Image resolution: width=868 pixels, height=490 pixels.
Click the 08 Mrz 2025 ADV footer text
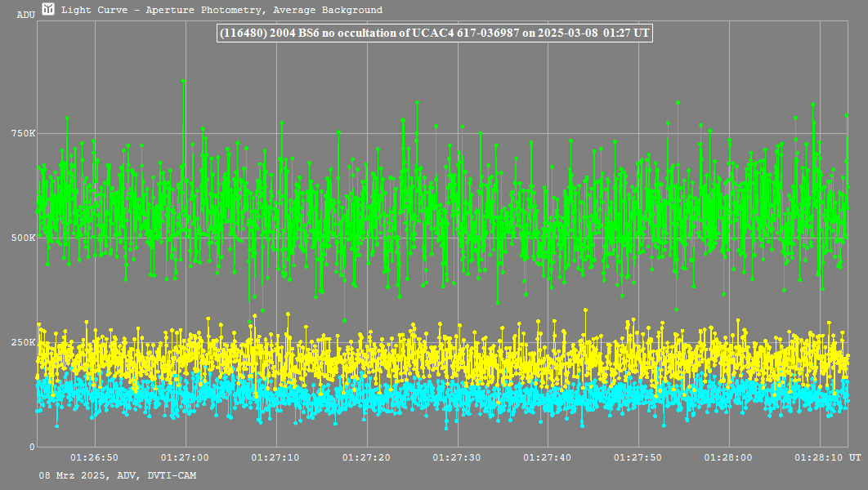[117, 475]
